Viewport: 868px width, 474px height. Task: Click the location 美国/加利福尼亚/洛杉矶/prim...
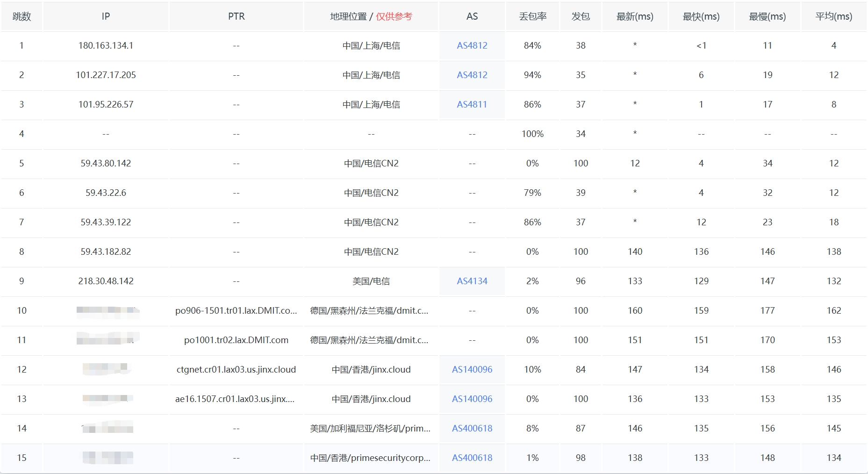point(370,428)
